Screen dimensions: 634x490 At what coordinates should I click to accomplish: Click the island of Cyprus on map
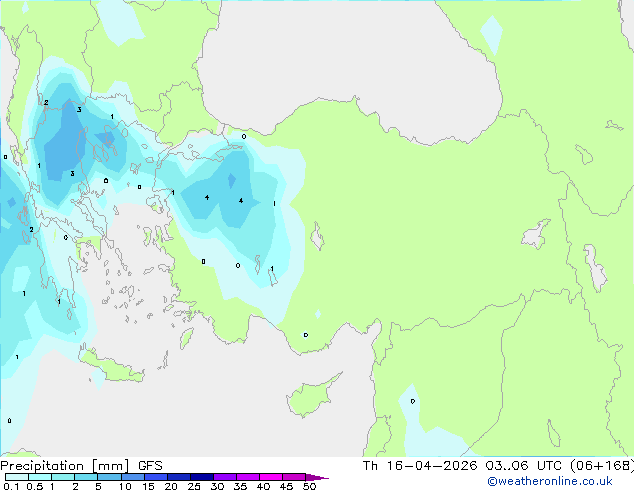[x=311, y=397]
